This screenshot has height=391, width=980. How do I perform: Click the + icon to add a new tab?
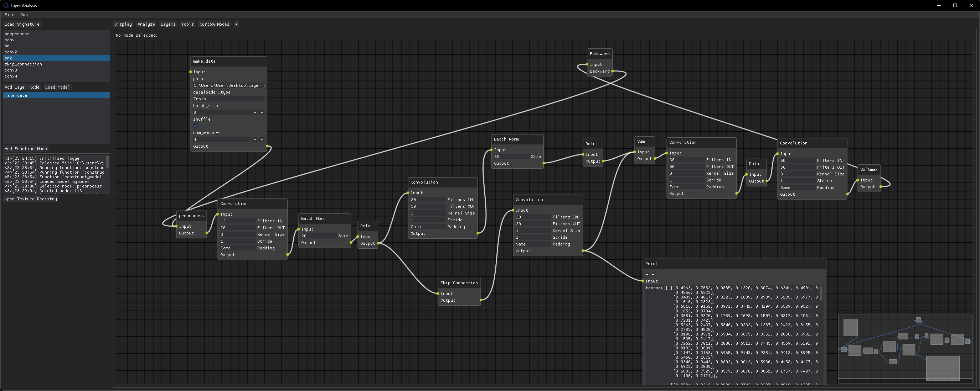[x=236, y=24]
